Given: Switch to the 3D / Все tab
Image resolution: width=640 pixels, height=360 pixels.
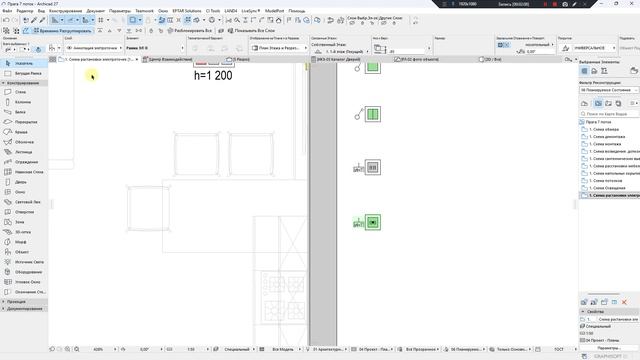Looking at the screenshot, I should pyautogui.click(x=490, y=60).
